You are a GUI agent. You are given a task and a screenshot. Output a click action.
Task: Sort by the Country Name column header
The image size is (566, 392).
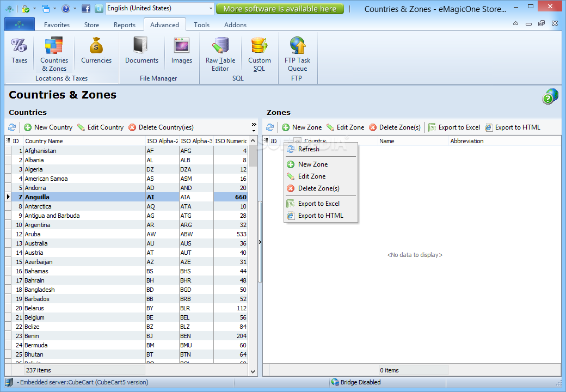pos(84,141)
